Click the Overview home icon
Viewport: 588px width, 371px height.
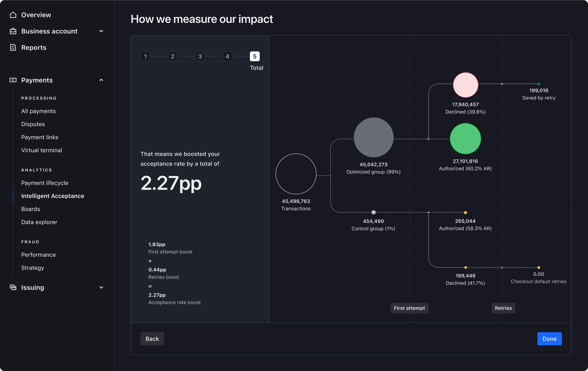[13, 15]
